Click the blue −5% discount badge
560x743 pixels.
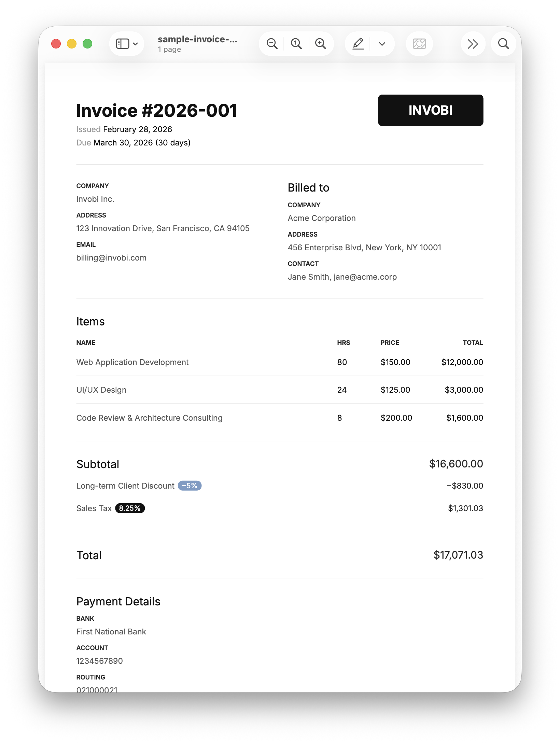coord(190,486)
